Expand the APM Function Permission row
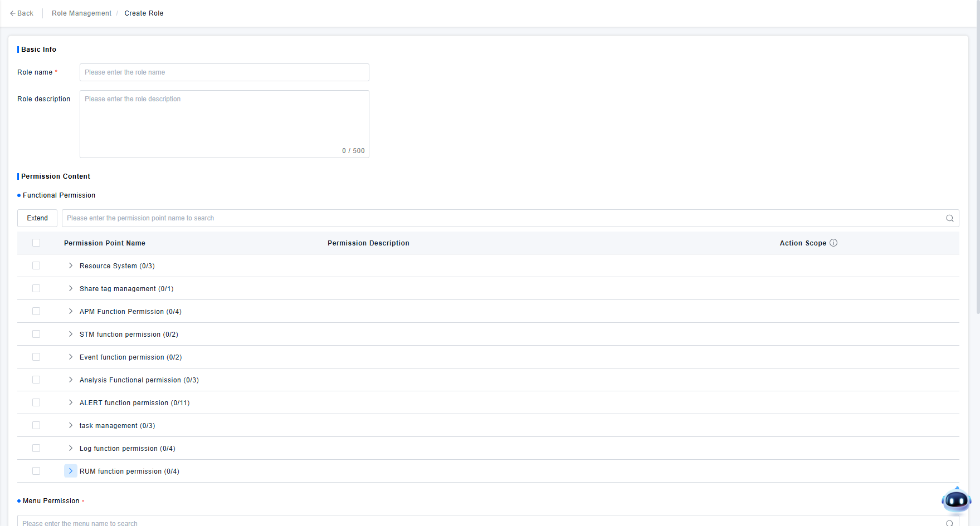980x526 pixels. pos(71,312)
